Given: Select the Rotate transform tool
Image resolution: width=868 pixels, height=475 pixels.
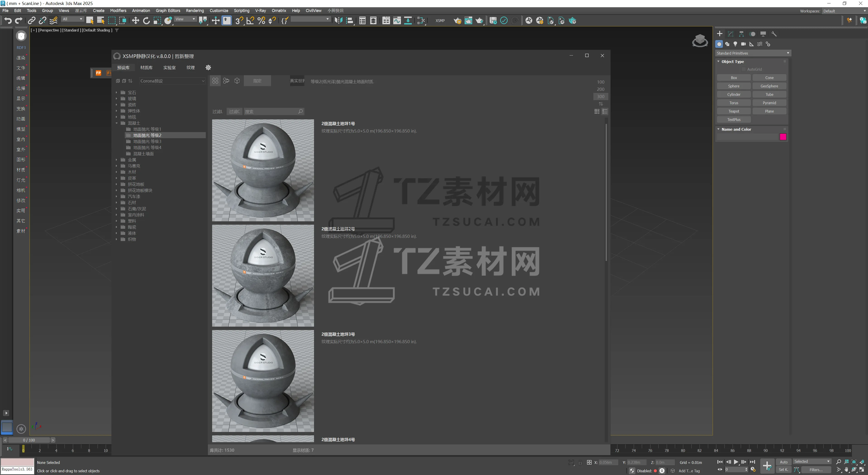Looking at the screenshot, I should coord(146,21).
